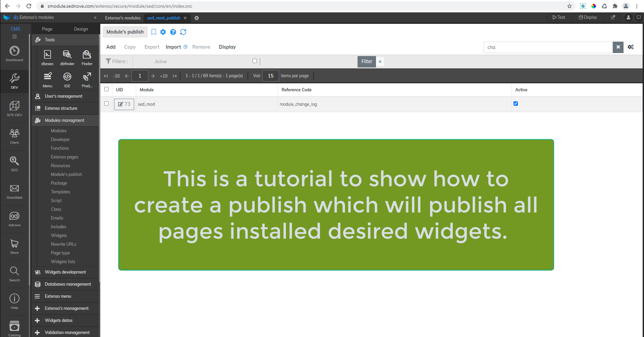The image size is (644, 337).
Task: Jump forward +10 pages
Action: tap(164, 76)
